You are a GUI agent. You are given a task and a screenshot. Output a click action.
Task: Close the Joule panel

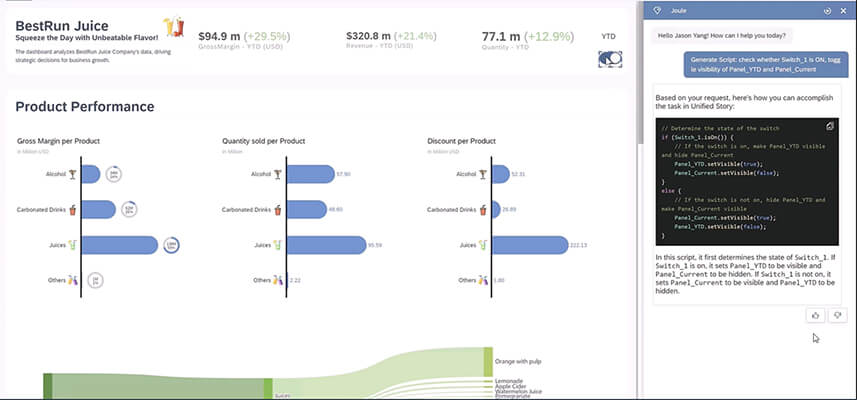coord(844,10)
